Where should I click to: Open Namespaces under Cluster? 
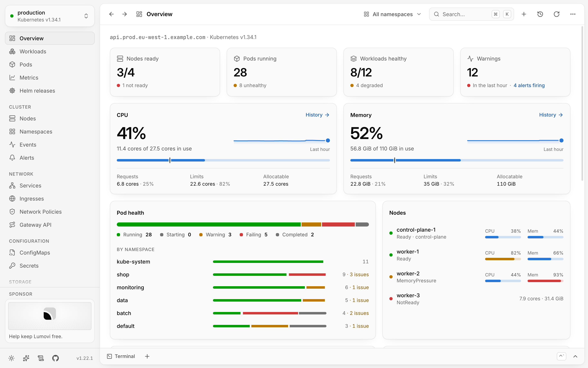click(50, 132)
